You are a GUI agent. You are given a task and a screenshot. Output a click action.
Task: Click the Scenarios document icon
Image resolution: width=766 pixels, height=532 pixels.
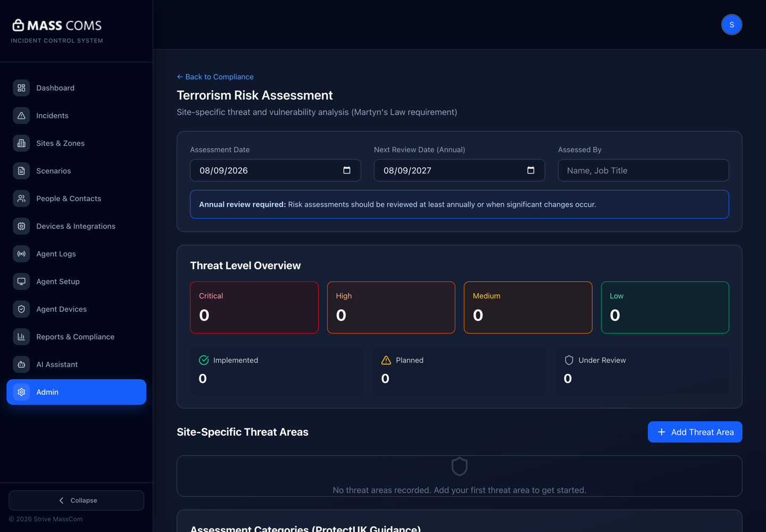pos(21,171)
